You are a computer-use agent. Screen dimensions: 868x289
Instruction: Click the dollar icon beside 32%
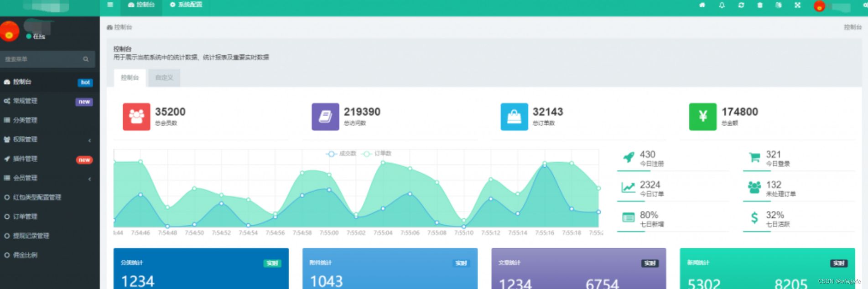pos(754,218)
